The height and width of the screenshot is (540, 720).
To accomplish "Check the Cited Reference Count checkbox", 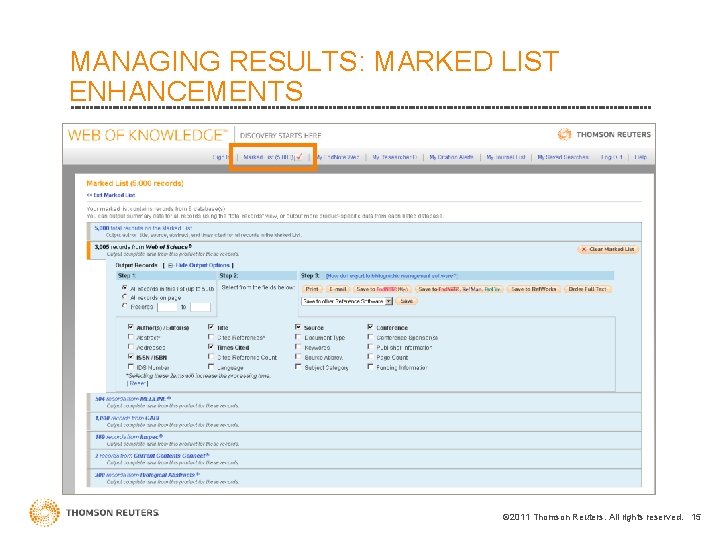I will [211, 357].
